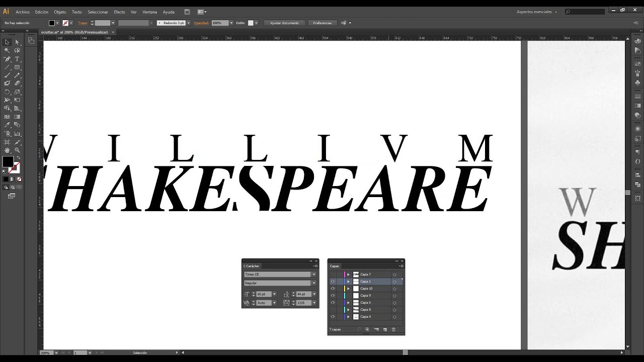Select the Artboard tool
644x362 pixels.
click(x=7, y=142)
